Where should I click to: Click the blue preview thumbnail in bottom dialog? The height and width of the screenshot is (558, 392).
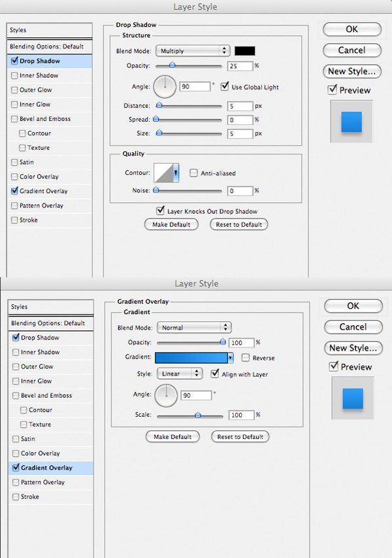click(x=353, y=398)
